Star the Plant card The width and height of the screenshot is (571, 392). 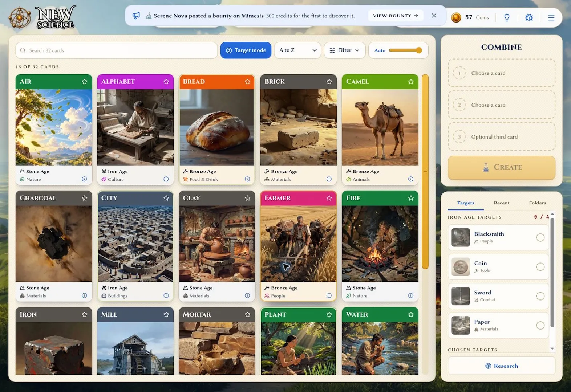[329, 315]
